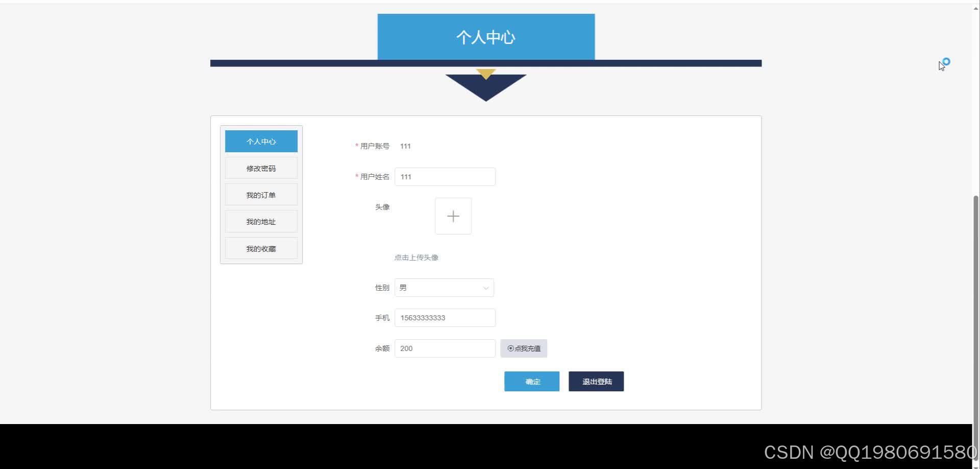This screenshot has height=469, width=980.
Task: Click the 用户账号 value 111
Action: (405, 146)
